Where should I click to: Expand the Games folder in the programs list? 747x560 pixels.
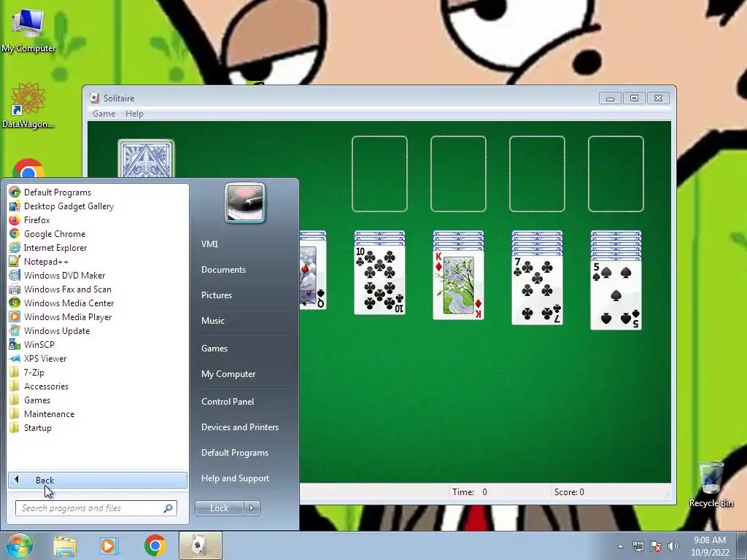98,400
